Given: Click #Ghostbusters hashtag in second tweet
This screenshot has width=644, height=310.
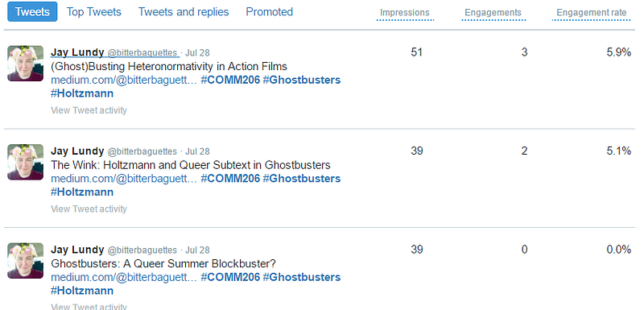Looking at the screenshot, I should coord(302,179).
